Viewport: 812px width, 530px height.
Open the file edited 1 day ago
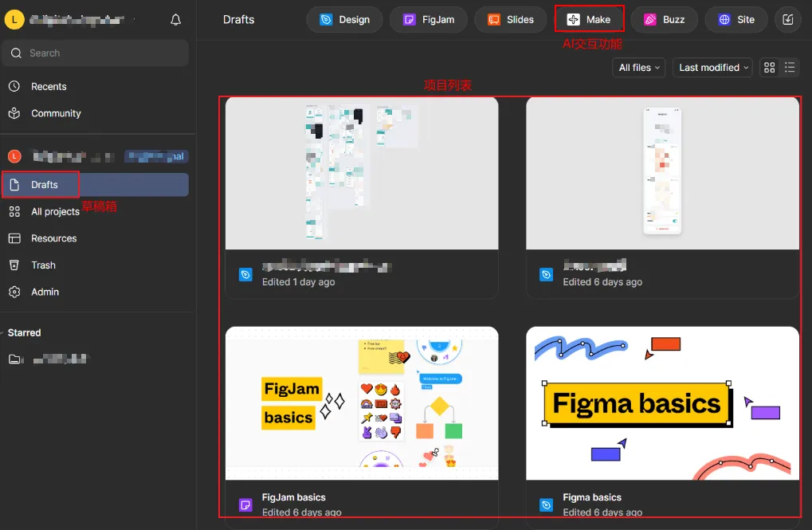click(362, 197)
